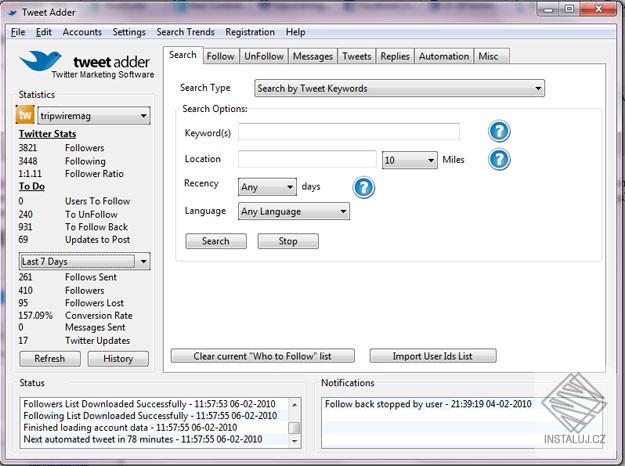Click the Location help question-mark icon
The width and height of the screenshot is (625, 466).
click(x=499, y=159)
